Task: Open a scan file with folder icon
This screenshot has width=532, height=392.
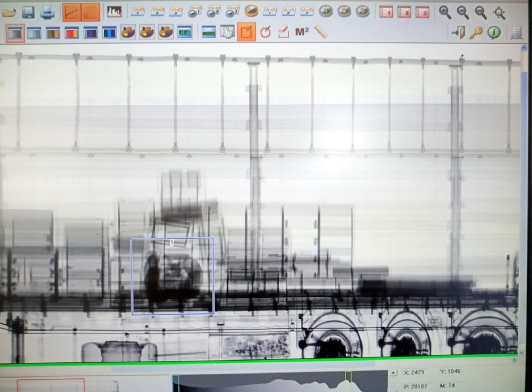Action: tap(9, 12)
